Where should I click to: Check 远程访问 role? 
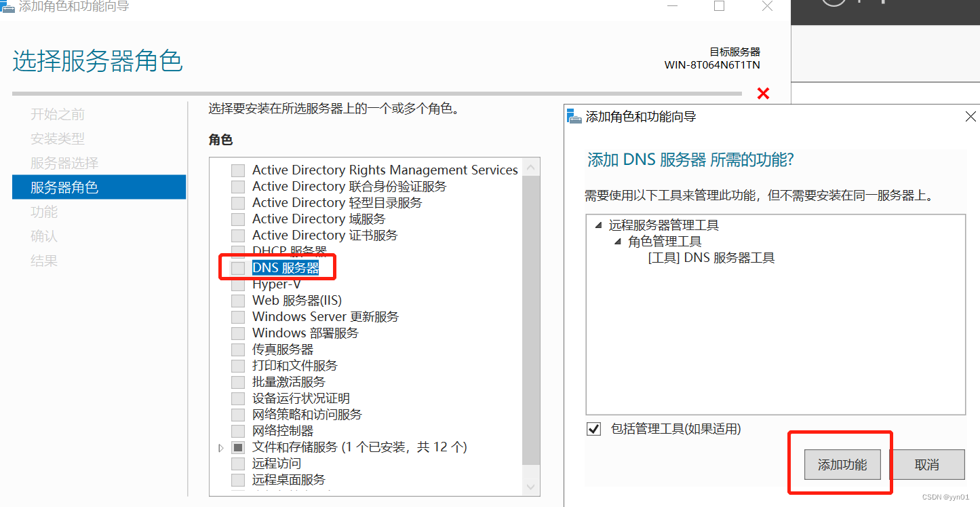(237, 464)
